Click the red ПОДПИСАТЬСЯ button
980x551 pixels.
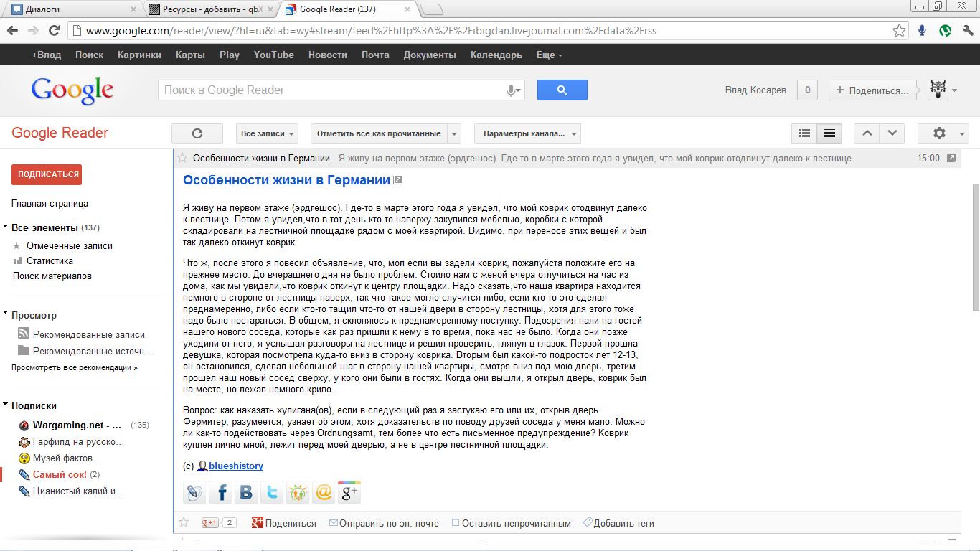coord(47,174)
